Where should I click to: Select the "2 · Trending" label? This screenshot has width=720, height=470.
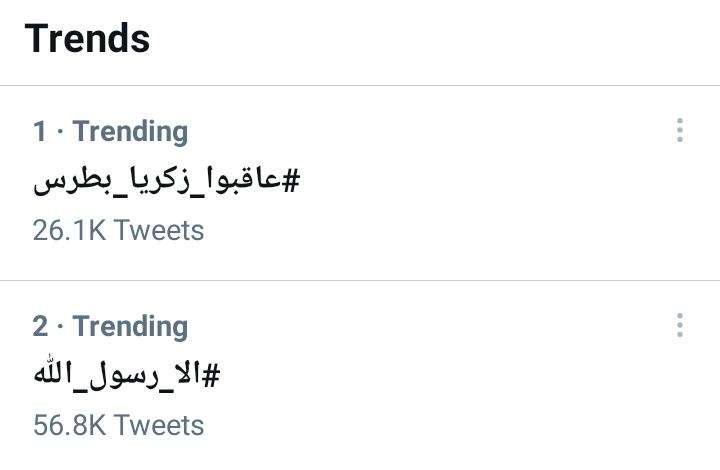110,326
